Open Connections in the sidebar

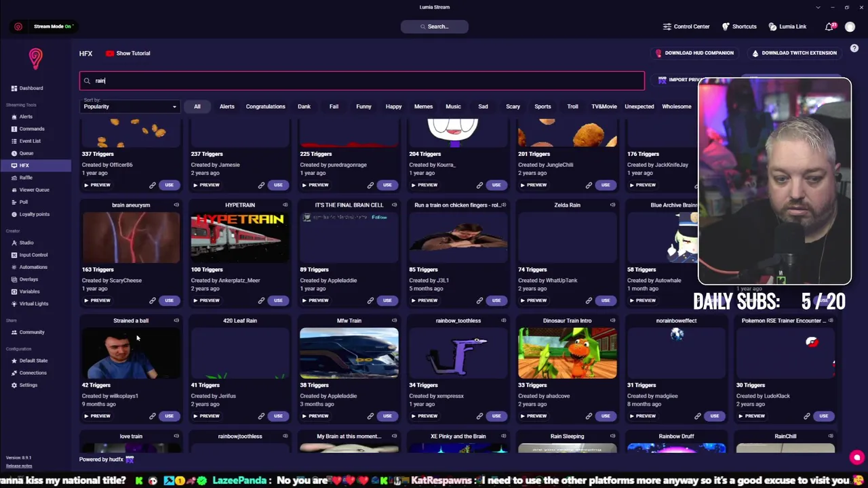click(28, 373)
